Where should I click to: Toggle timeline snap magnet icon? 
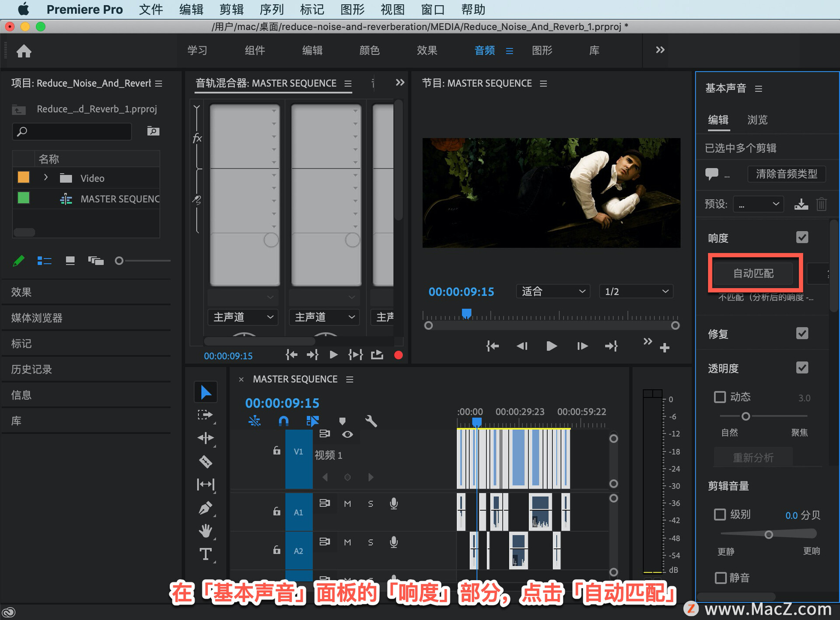coord(283,421)
